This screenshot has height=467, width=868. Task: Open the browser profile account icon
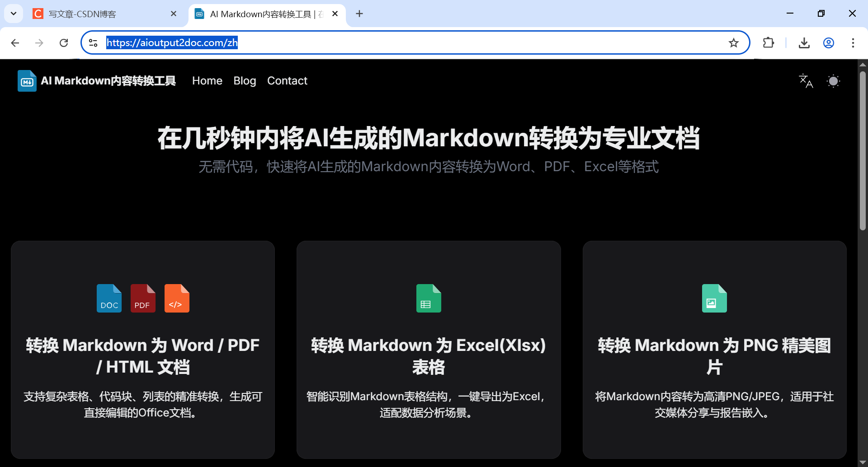pos(828,43)
